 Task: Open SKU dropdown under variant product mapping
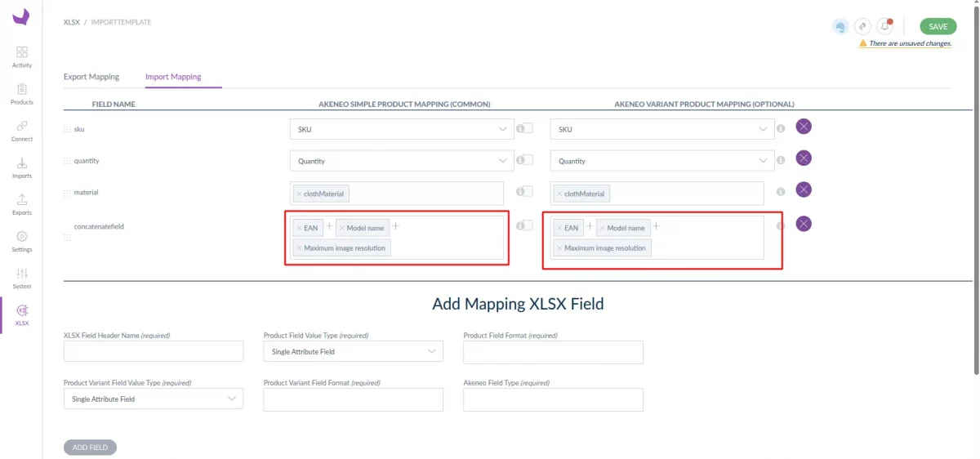tap(662, 129)
